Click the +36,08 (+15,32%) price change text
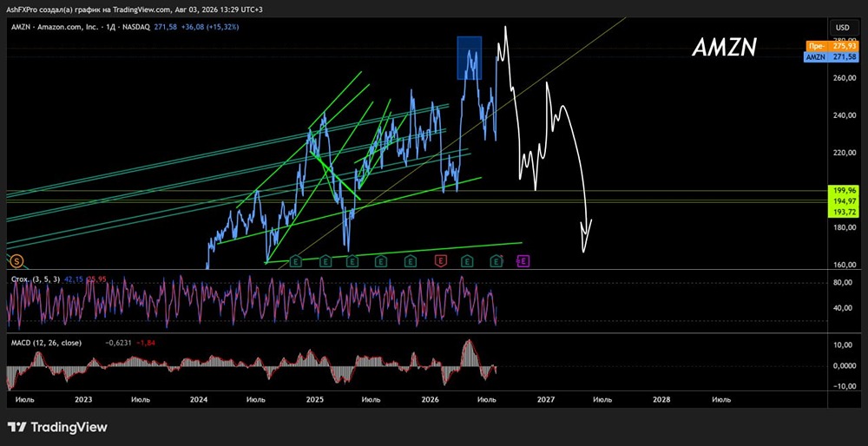868x446 pixels. [209, 27]
